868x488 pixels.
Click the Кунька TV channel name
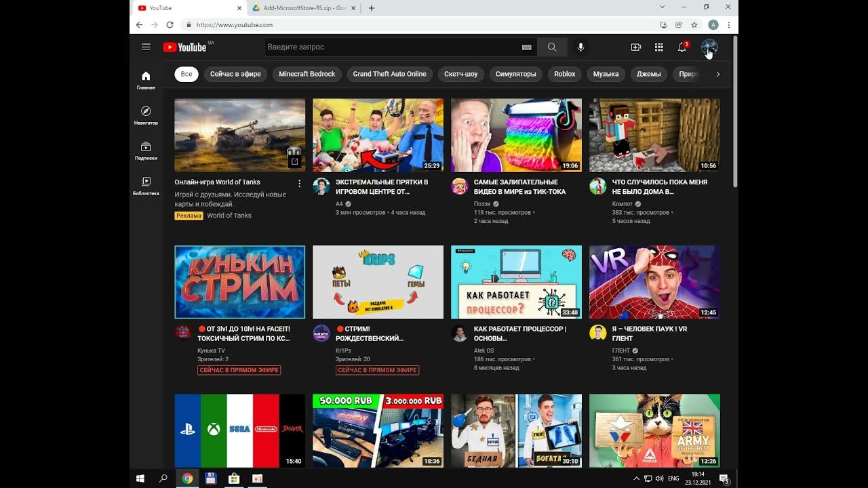[x=211, y=350]
